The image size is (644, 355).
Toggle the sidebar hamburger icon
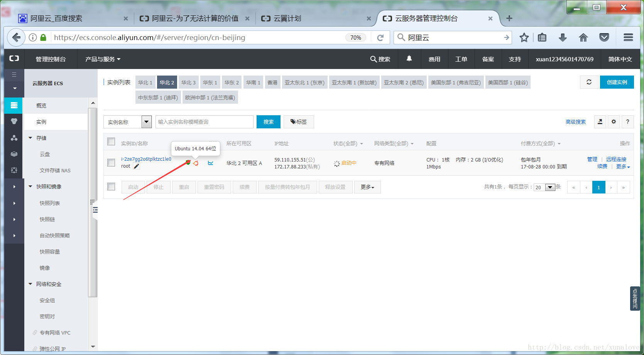14,75
